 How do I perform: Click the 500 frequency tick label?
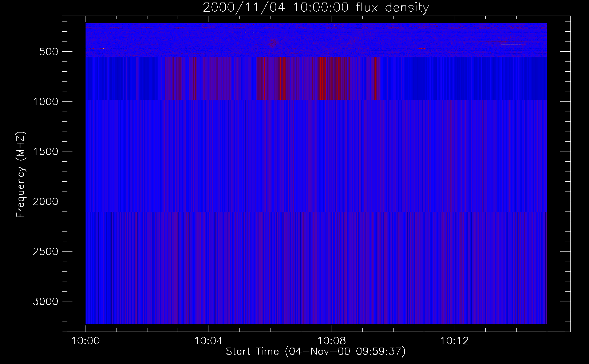(49, 52)
